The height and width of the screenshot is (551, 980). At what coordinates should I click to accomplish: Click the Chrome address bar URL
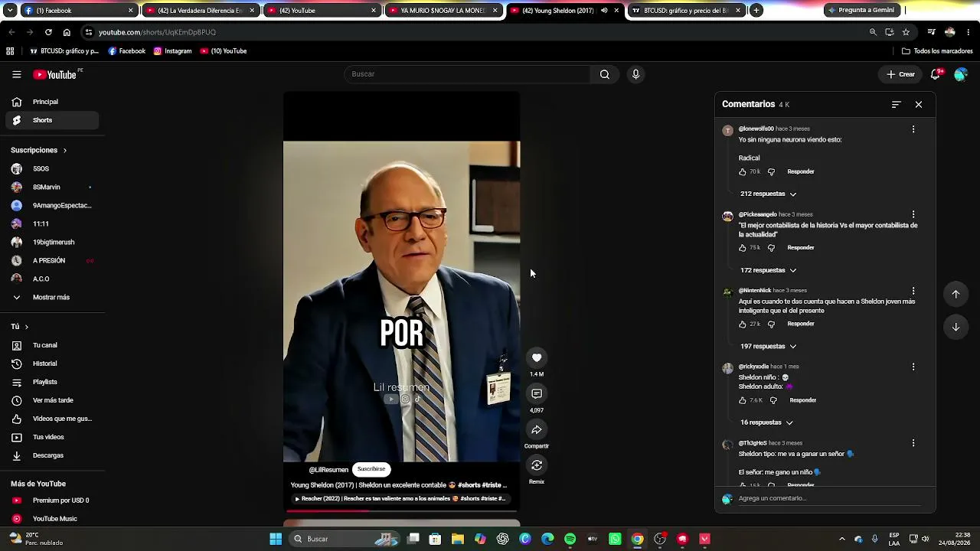tap(157, 32)
